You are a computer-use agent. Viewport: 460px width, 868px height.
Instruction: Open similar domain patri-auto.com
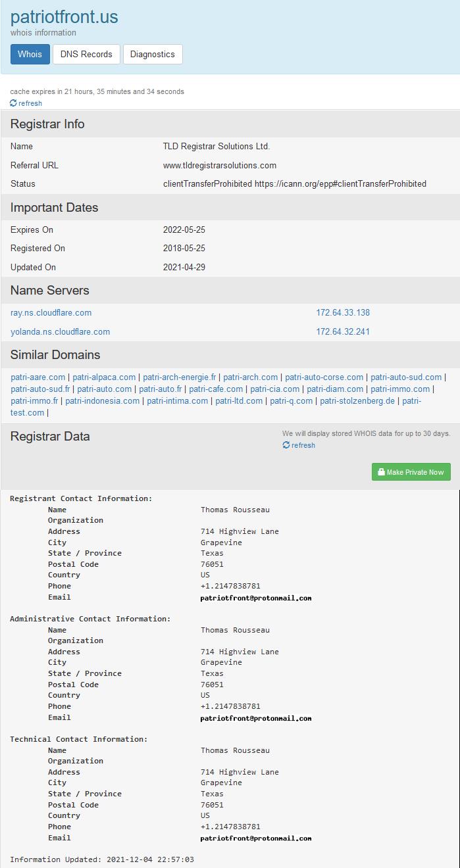click(x=105, y=389)
